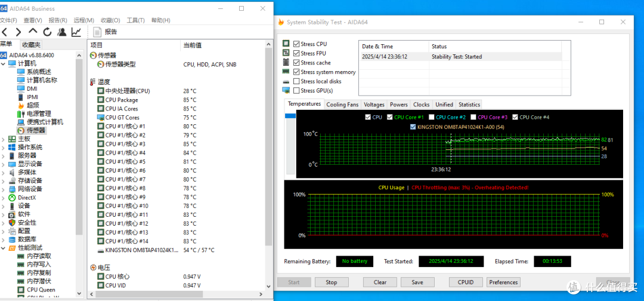Open the DMI tree entry

pyautogui.click(x=32, y=88)
